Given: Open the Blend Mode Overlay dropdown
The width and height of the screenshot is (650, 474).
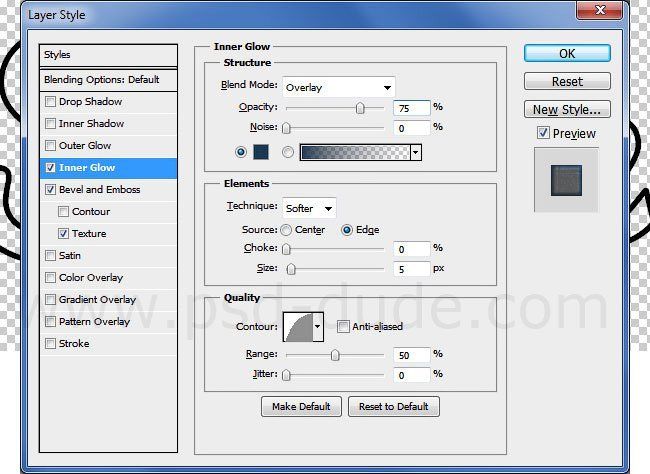Looking at the screenshot, I should 339,88.
